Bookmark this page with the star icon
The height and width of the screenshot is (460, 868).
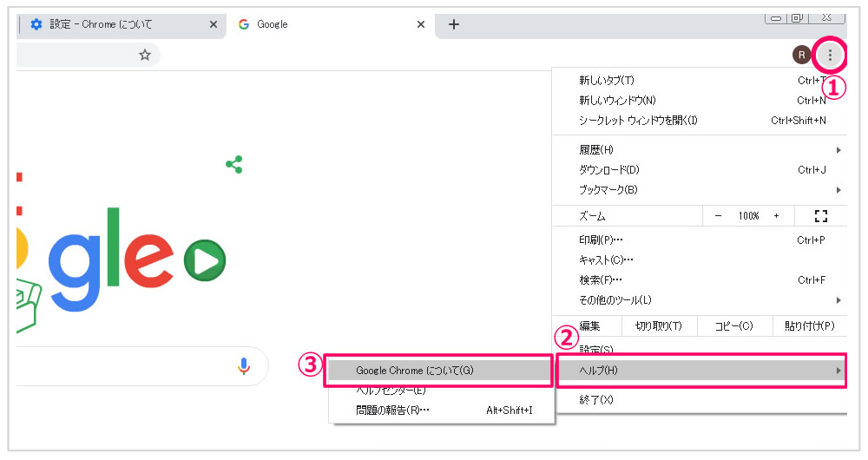(144, 55)
